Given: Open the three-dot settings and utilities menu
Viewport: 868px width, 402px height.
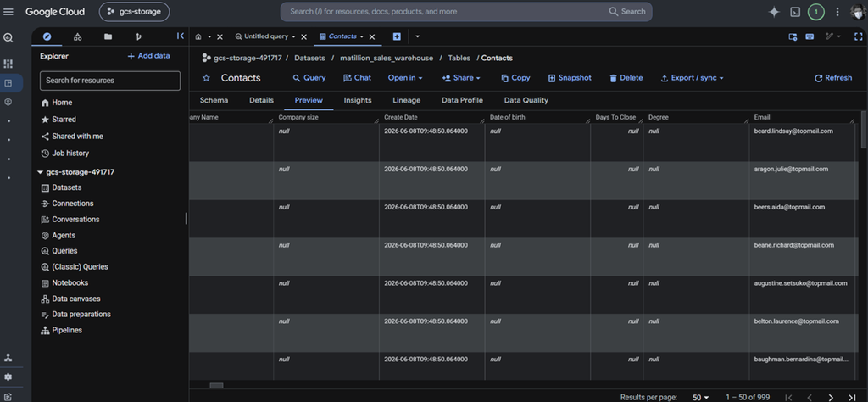Looking at the screenshot, I should (837, 12).
